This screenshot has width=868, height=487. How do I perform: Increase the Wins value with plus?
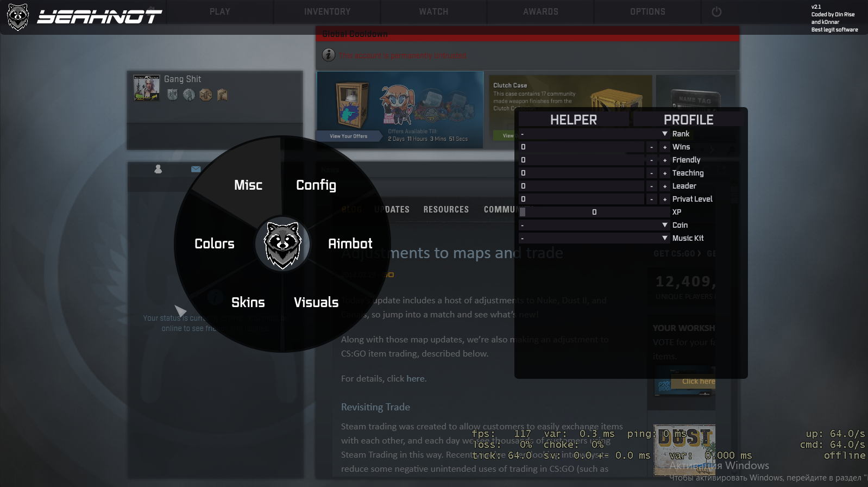coord(665,147)
